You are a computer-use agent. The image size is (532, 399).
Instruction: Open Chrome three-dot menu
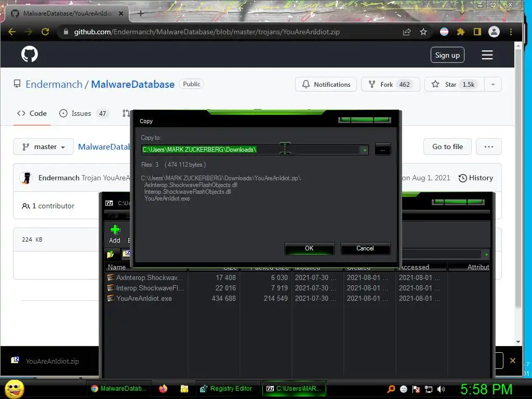click(x=511, y=32)
